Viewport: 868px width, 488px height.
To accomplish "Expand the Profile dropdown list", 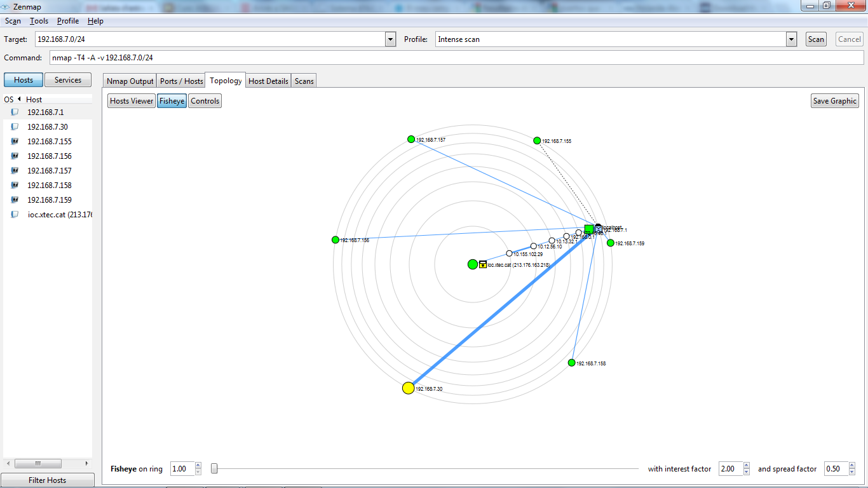I will [791, 39].
